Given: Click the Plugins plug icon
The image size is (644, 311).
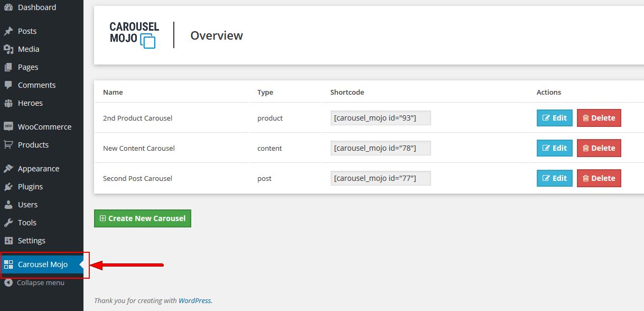Looking at the screenshot, I should 8,187.
